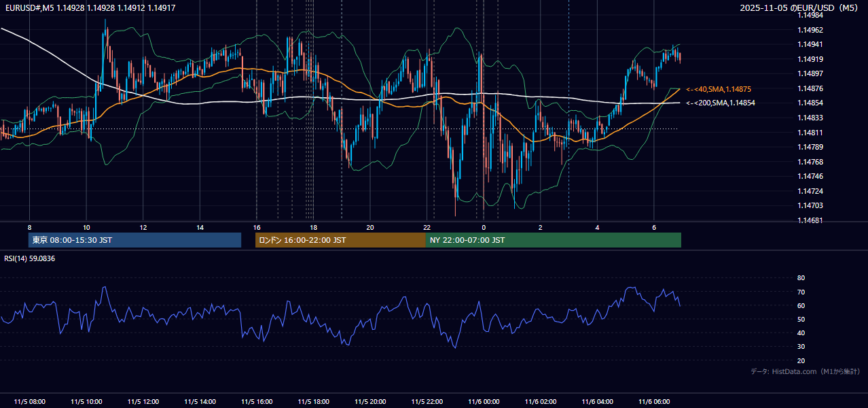Click the 11/5 10:00 time label
The height and width of the screenshot is (408, 868).
[x=86, y=402]
